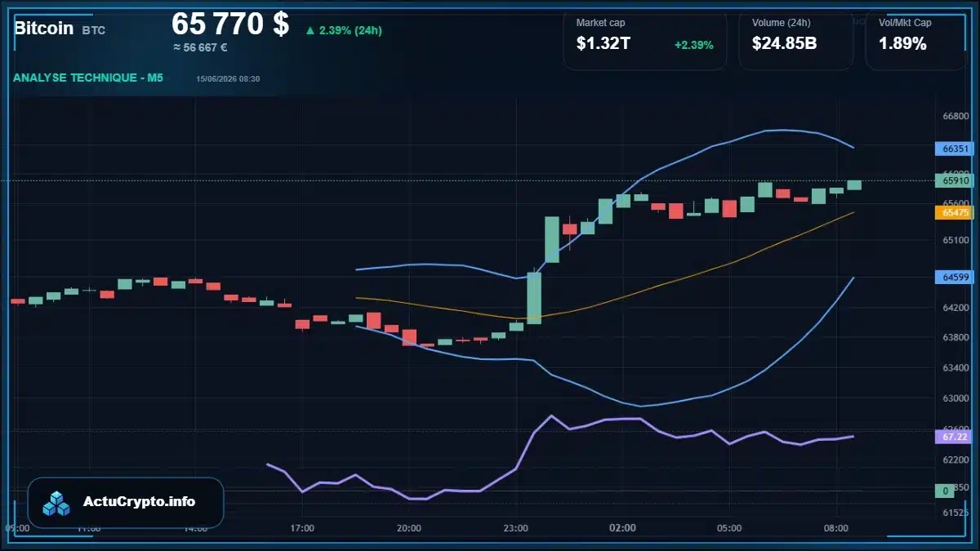Click the 61525 price axis label
Viewport: 980px width, 551px height.
pyautogui.click(x=955, y=513)
